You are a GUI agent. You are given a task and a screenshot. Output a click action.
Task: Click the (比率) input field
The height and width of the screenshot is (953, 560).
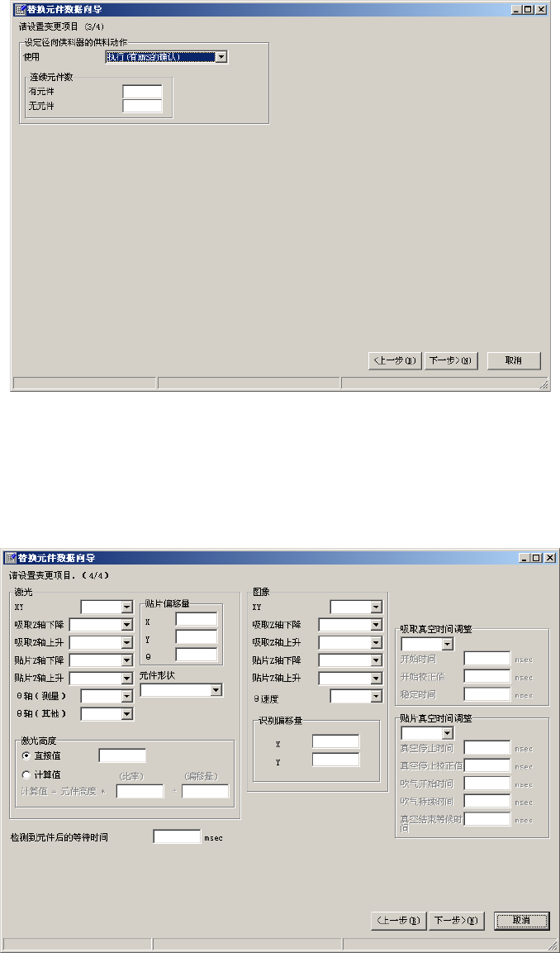point(140,791)
